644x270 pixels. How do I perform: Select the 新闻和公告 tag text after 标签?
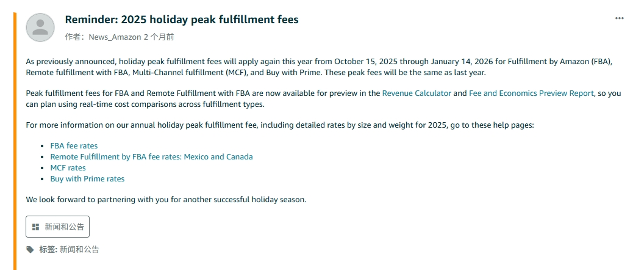[x=79, y=249]
